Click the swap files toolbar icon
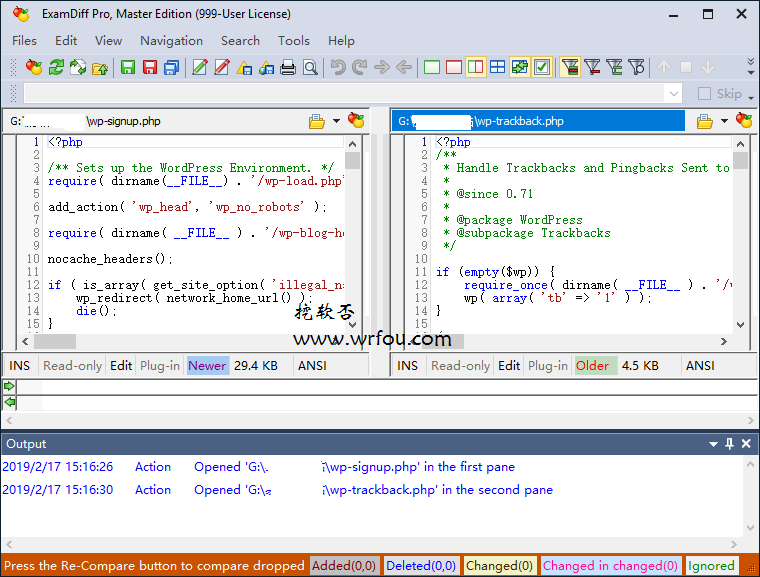The height and width of the screenshot is (577, 760). (x=78, y=67)
